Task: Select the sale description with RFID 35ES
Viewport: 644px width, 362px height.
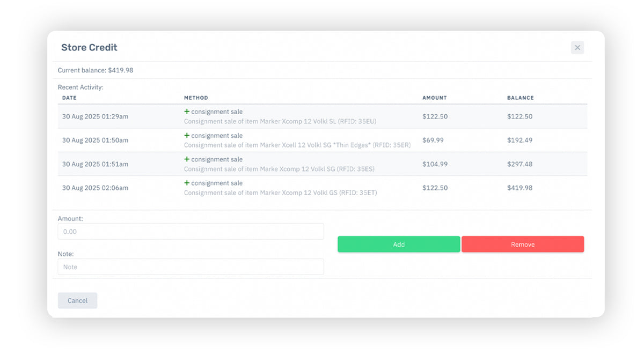Action: click(x=279, y=169)
